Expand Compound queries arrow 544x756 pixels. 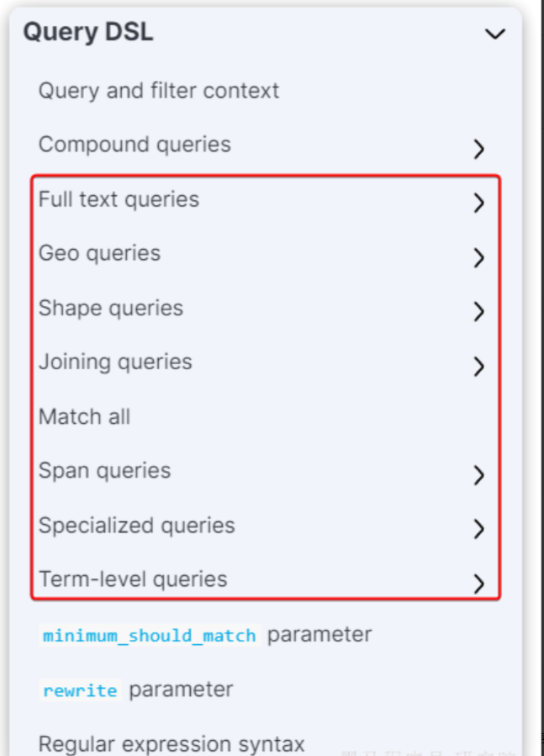[x=478, y=149]
